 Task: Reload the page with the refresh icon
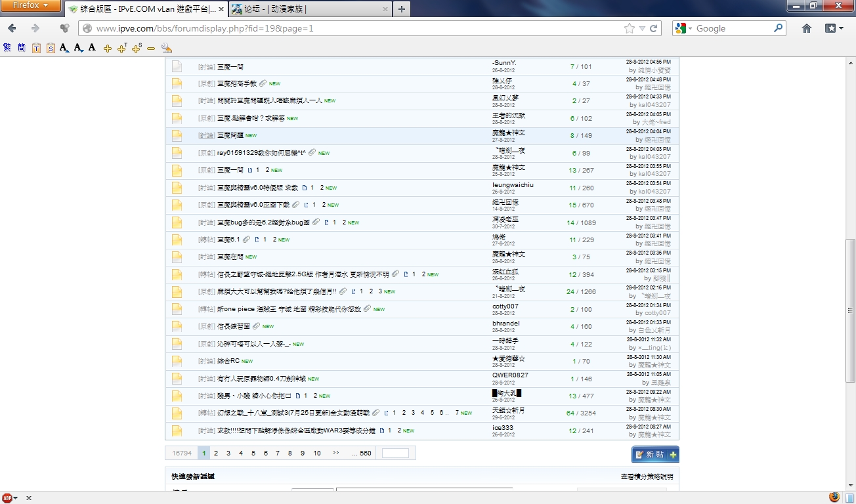coord(654,28)
